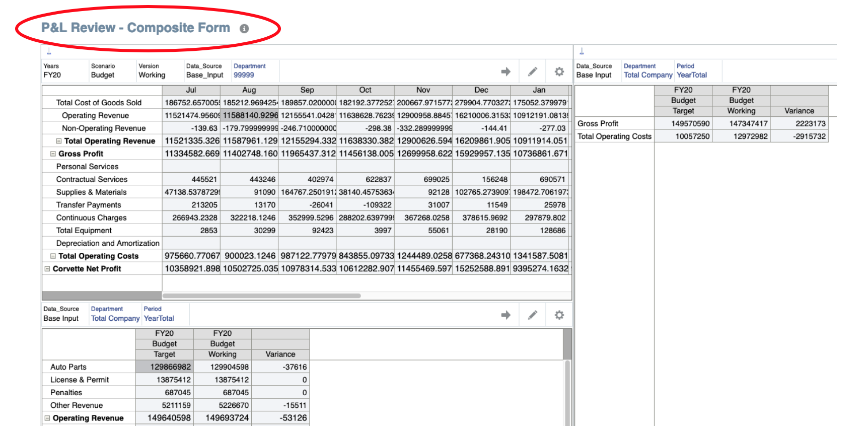Click the horizontal scrollbar of the main grid
Image resolution: width=868 pixels, height=433 pixels.
click(x=261, y=296)
